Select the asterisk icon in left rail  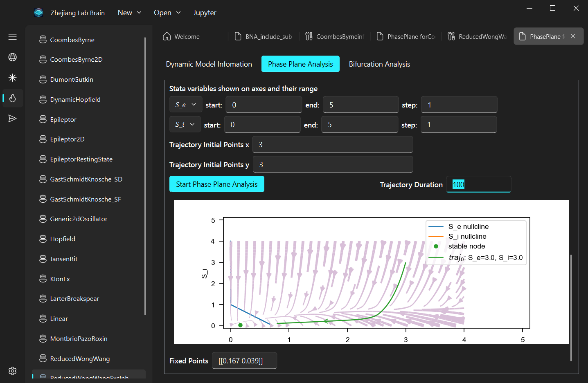pyautogui.click(x=13, y=78)
